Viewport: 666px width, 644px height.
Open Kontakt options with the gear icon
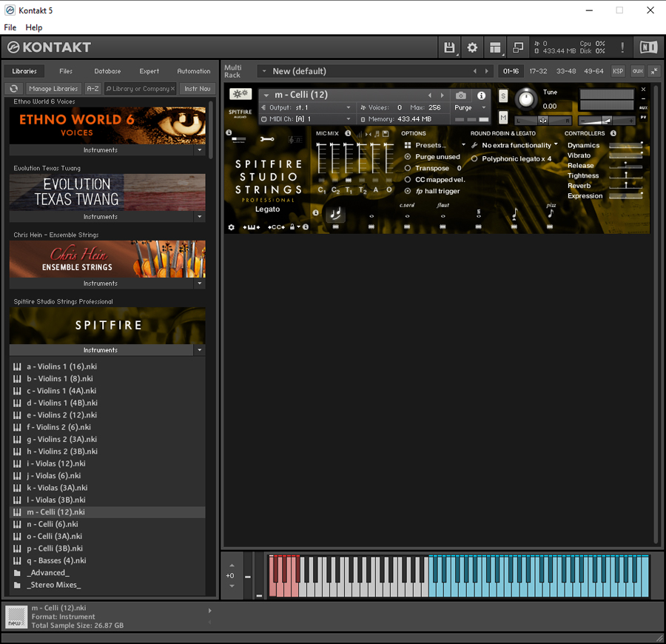tap(472, 47)
